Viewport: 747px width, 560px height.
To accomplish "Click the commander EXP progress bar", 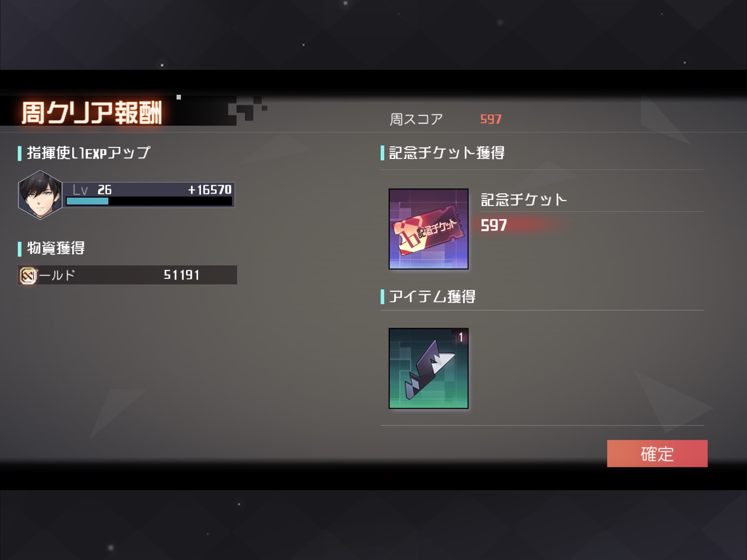I will [x=149, y=201].
